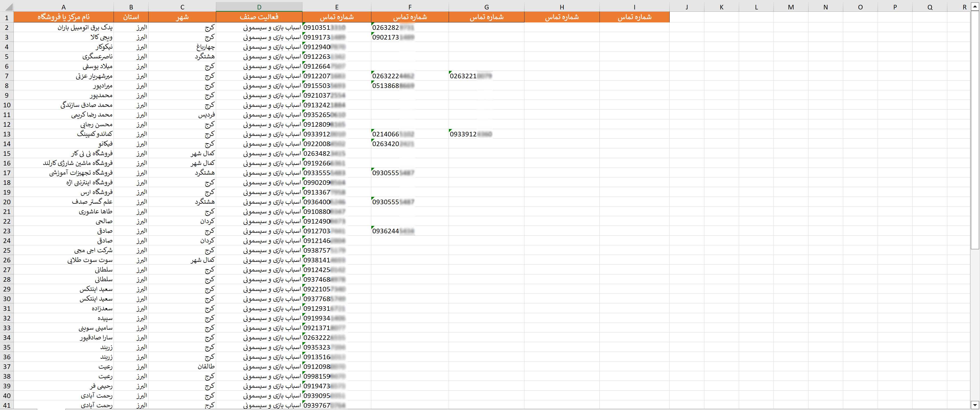The height and width of the screenshot is (410, 980).
Task: Select row 41 header
Action: tap(7, 405)
